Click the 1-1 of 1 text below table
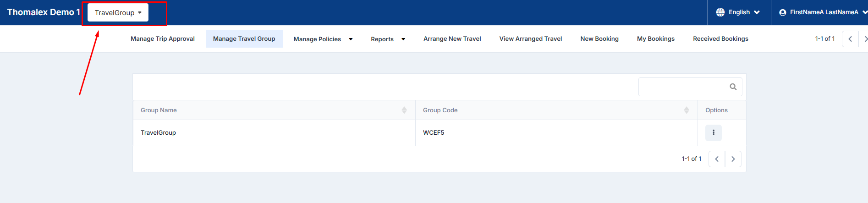This screenshot has height=203, width=868. pyautogui.click(x=692, y=159)
